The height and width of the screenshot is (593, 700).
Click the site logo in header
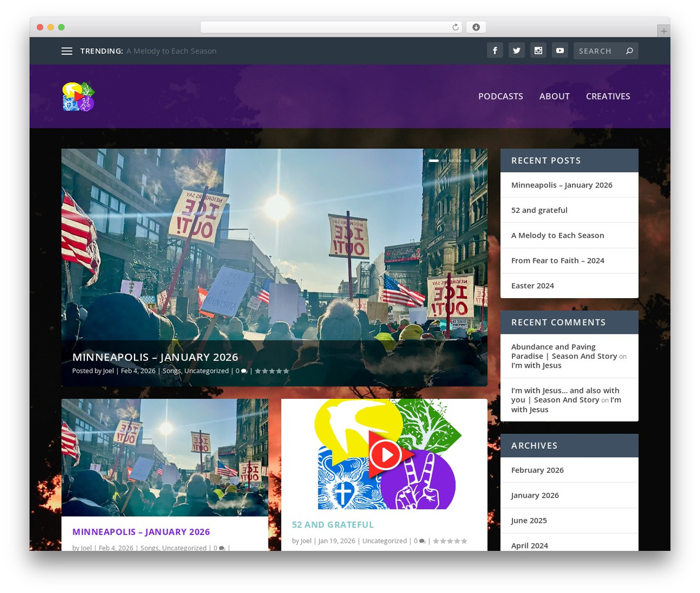pyautogui.click(x=79, y=96)
